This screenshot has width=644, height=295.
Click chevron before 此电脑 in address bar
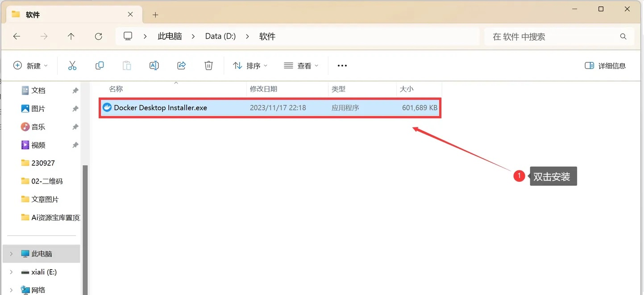145,37
